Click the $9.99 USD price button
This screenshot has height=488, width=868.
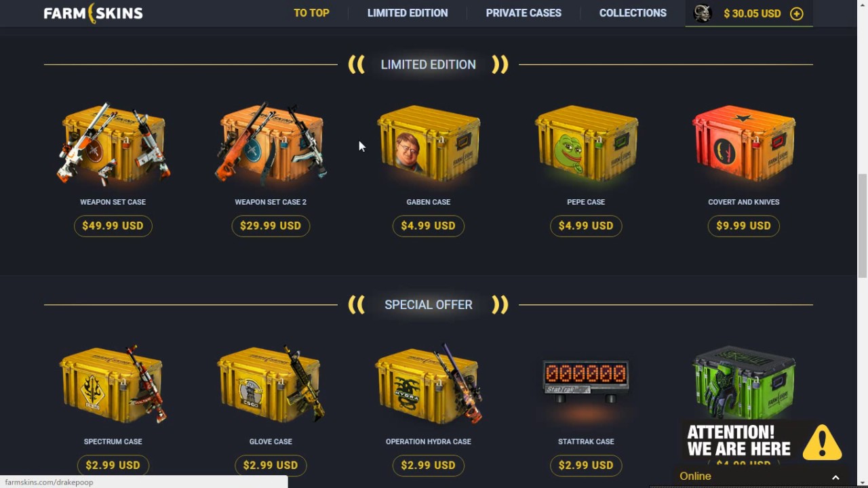(x=743, y=226)
